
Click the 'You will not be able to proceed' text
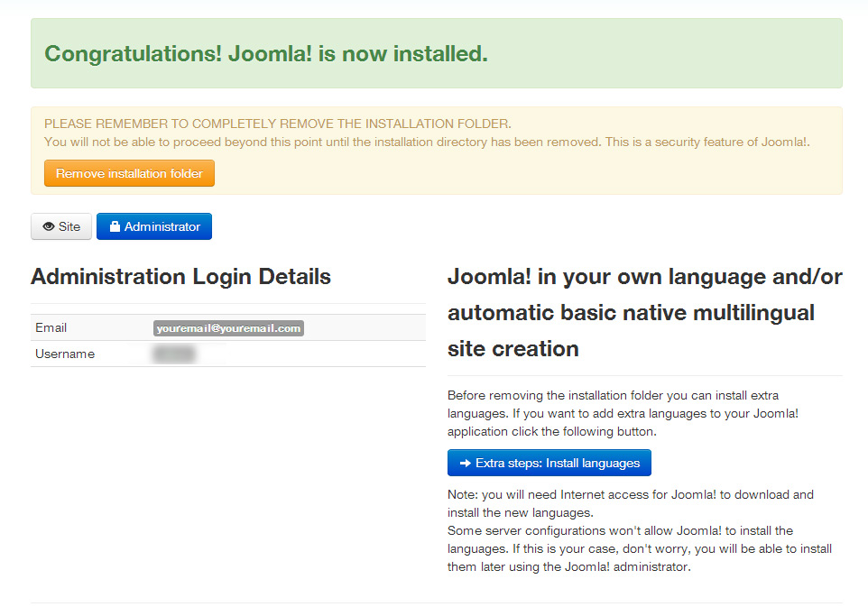(427, 142)
